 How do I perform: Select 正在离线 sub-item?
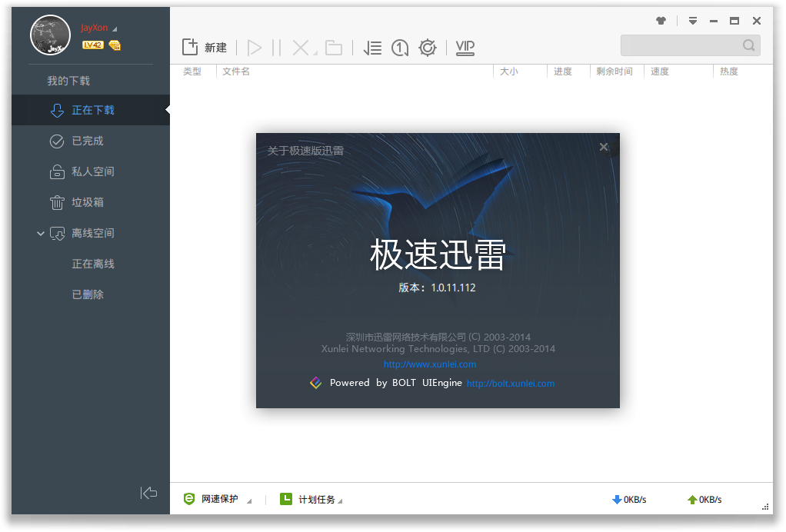pos(93,264)
